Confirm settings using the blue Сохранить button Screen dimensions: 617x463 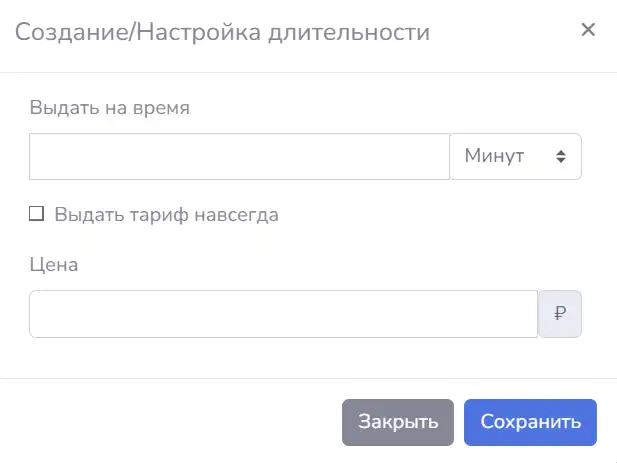click(530, 422)
